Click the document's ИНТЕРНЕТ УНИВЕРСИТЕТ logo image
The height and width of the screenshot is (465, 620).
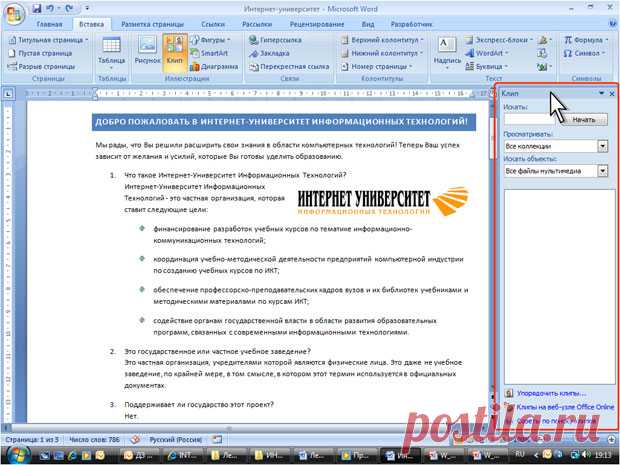coord(384,201)
